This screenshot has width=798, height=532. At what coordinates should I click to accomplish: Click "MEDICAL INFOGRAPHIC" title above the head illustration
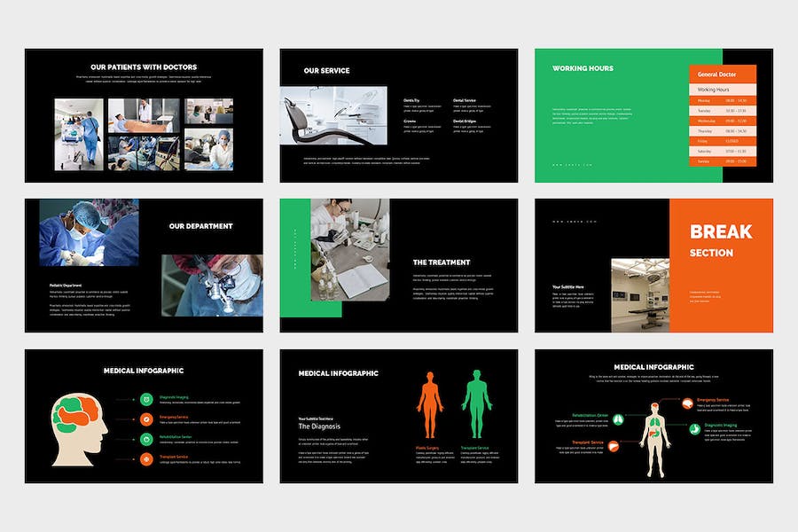[x=144, y=371]
